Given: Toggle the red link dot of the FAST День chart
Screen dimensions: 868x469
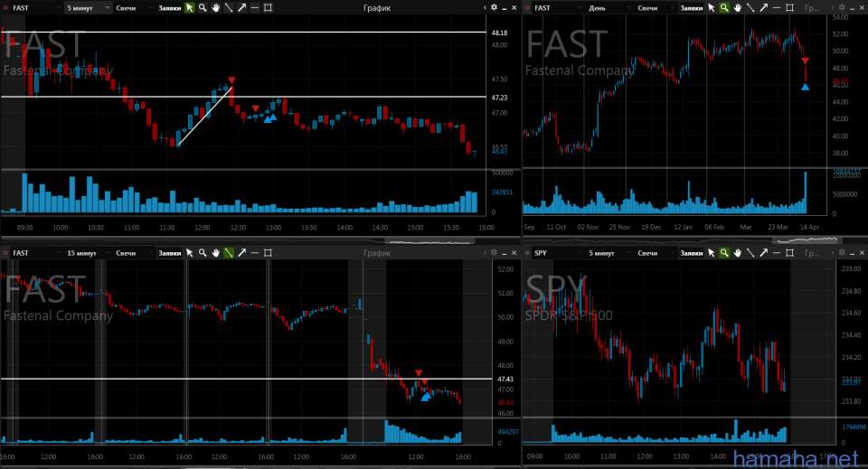Looking at the screenshot, I should (527, 8).
